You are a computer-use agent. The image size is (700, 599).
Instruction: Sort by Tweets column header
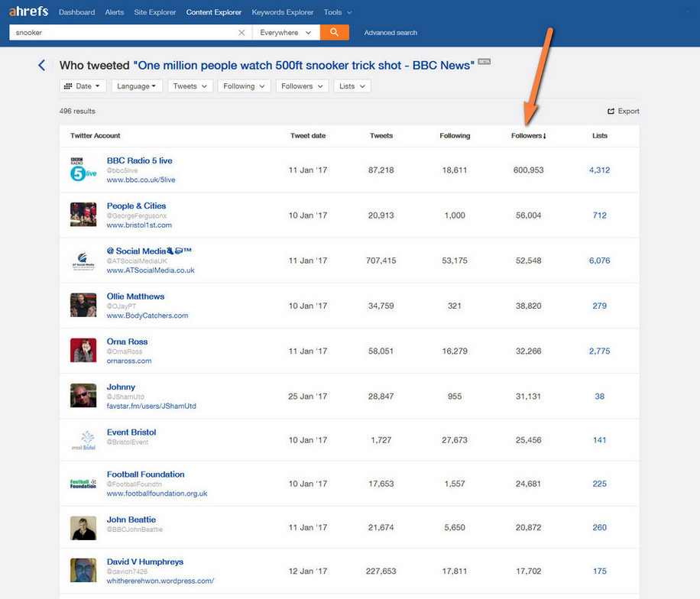click(x=381, y=136)
